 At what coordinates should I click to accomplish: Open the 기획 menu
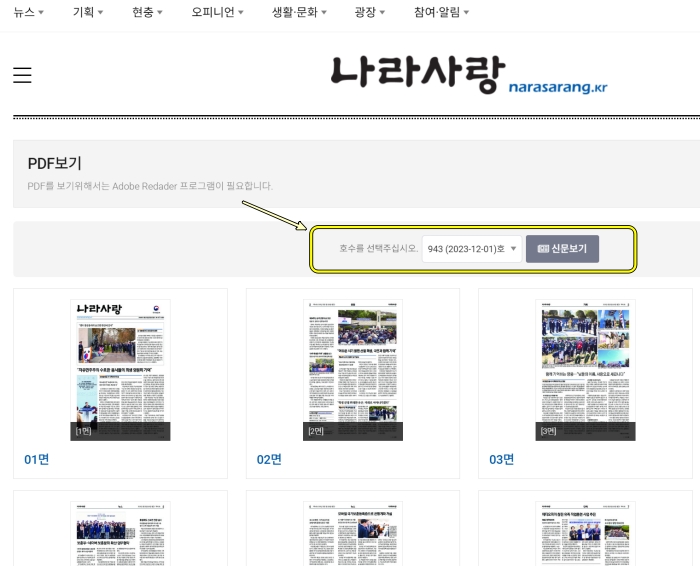88,12
